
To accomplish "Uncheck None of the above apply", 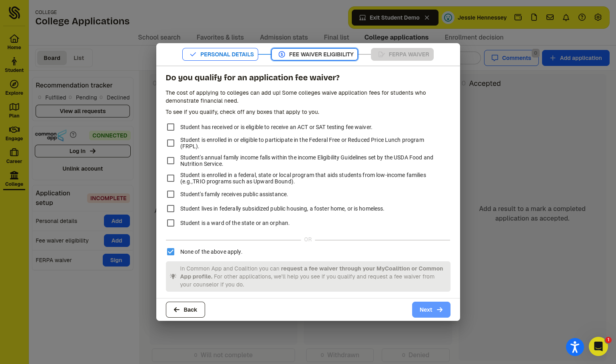I will (171, 252).
